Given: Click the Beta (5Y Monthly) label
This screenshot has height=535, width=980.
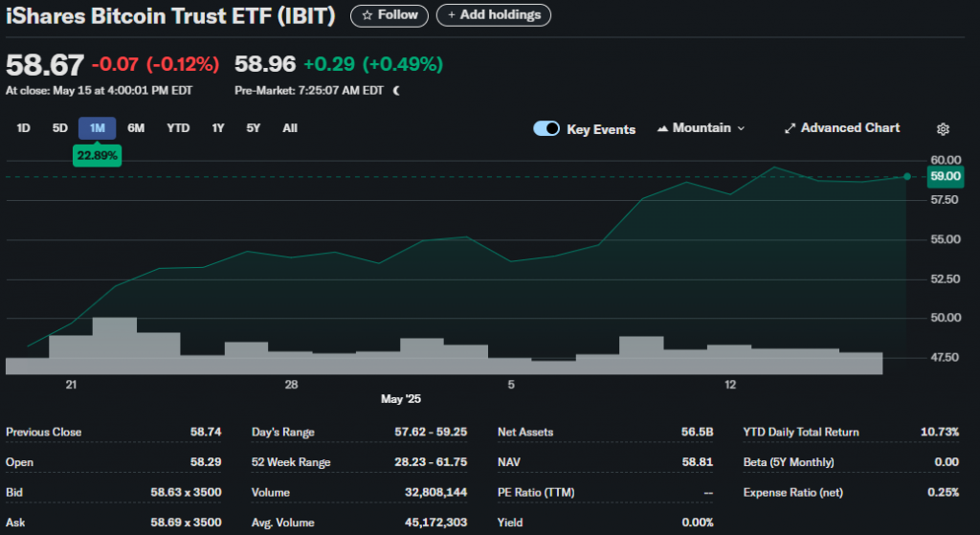Looking at the screenshot, I should [789, 462].
